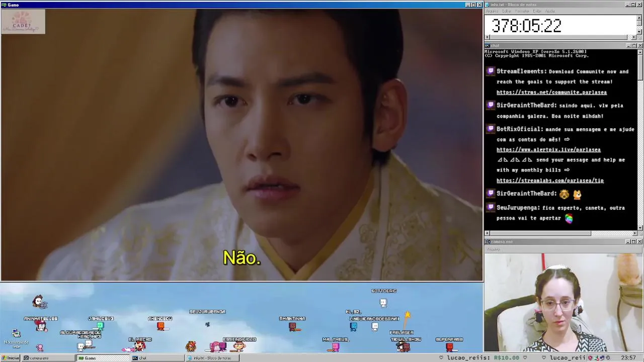Click the webcam feed in camera.exe window
The width and height of the screenshot is (644, 362).
tap(563, 302)
